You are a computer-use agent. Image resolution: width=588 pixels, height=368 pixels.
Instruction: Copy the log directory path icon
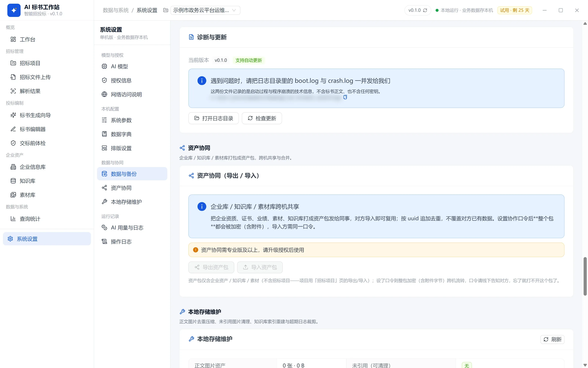pyautogui.click(x=345, y=97)
